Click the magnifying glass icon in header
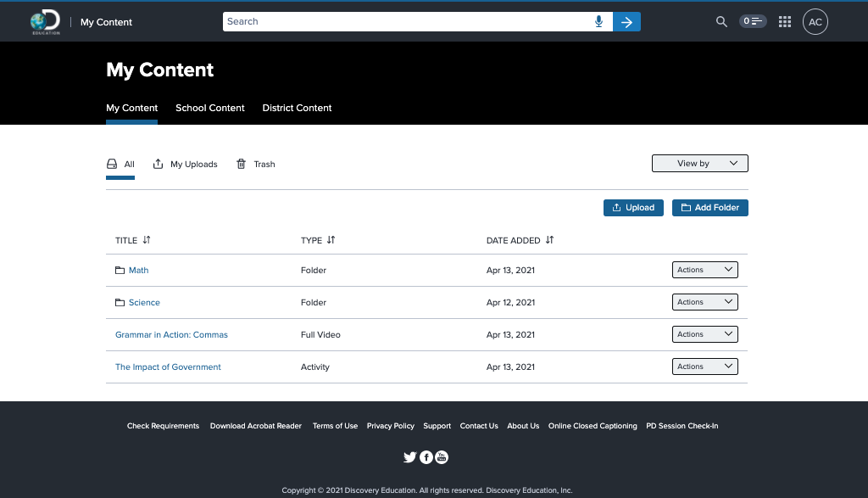Image resolution: width=868 pixels, height=498 pixels. [721, 22]
